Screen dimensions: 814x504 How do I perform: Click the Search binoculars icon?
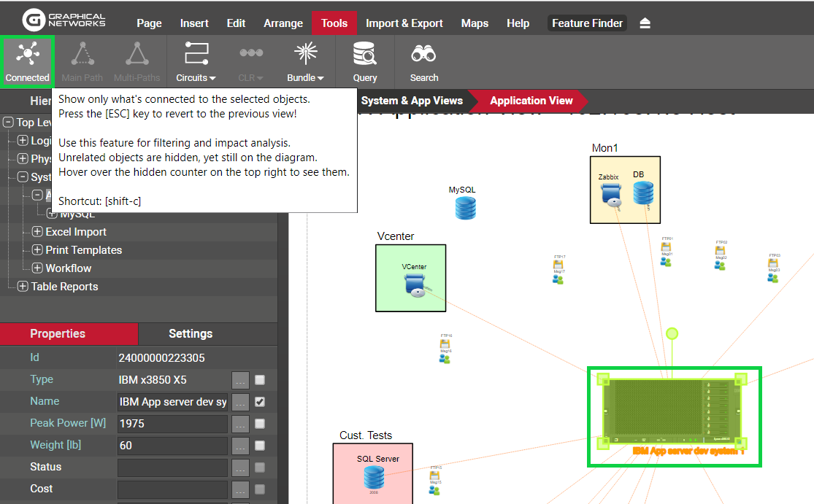(423, 55)
